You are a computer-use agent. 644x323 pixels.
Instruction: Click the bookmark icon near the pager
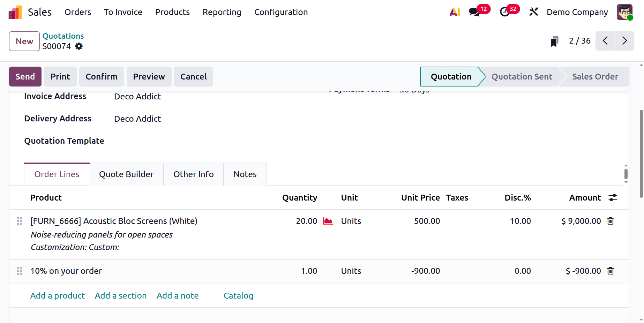[x=554, y=41]
